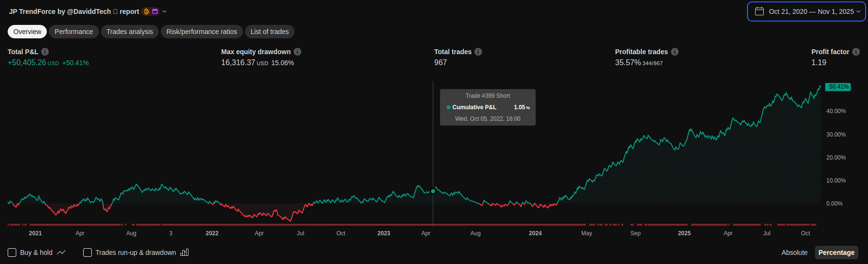Switch to the Performance tab
The height and width of the screenshot is (264, 868).
coord(74,32)
